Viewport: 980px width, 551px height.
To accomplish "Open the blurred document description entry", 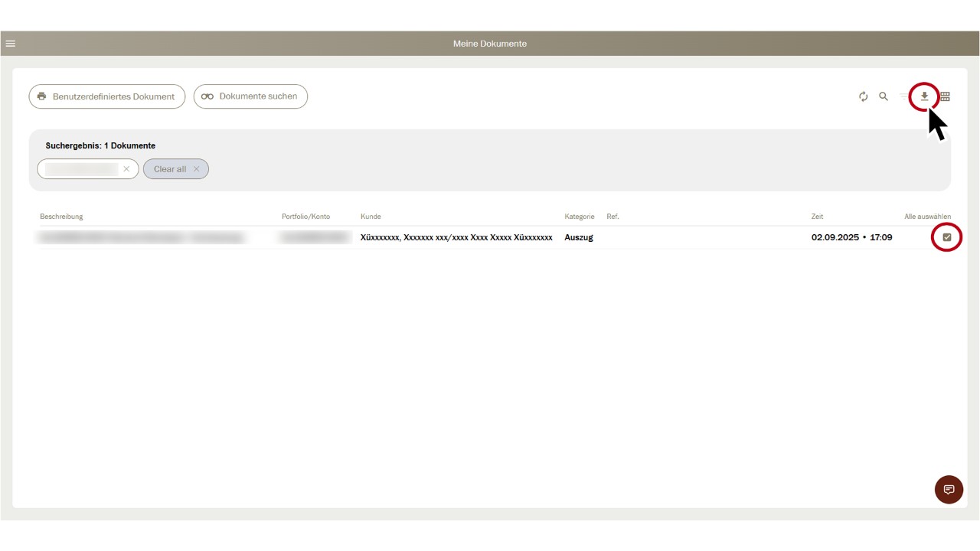I will pos(142,238).
